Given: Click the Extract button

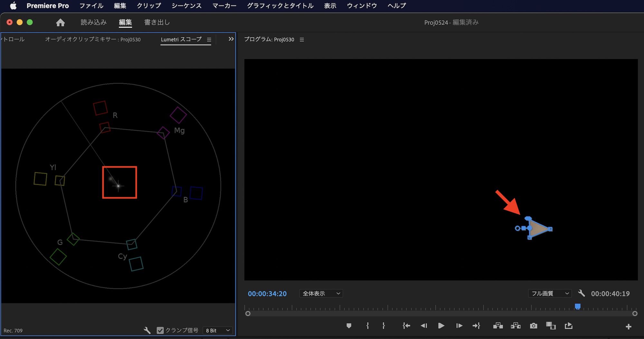Looking at the screenshot, I should tap(516, 326).
